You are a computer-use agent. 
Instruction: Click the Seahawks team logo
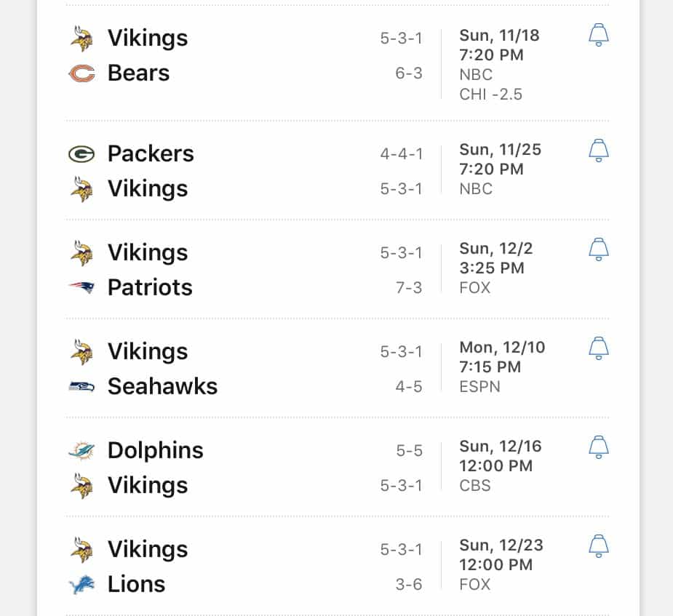[81, 386]
